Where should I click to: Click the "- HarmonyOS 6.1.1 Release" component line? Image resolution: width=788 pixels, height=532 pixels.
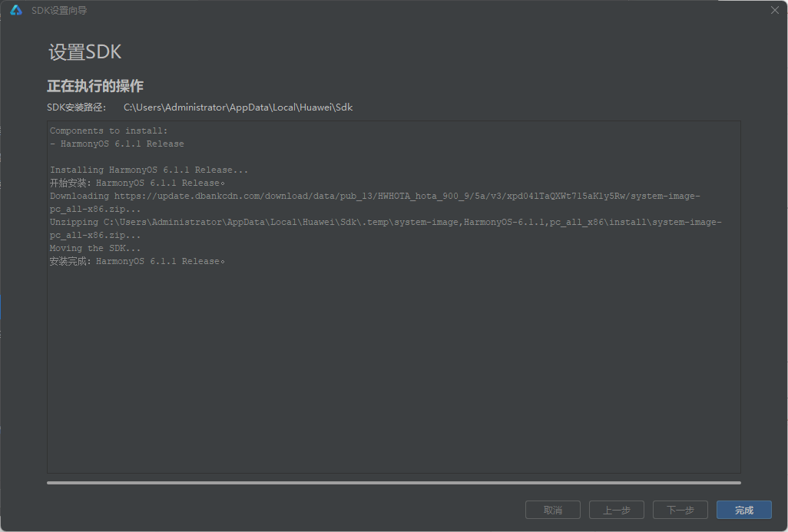pyautogui.click(x=117, y=144)
